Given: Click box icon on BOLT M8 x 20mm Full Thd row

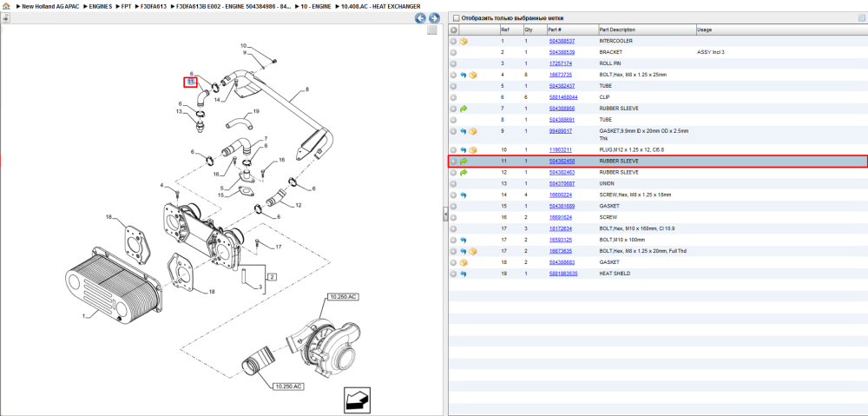Looking at the screenshot, I should 473,251.
